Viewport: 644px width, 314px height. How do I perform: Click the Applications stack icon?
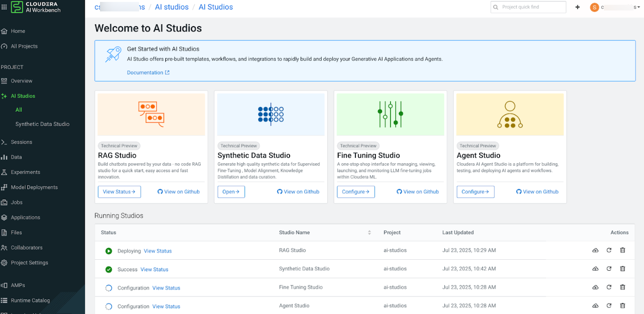pos(4,217)
